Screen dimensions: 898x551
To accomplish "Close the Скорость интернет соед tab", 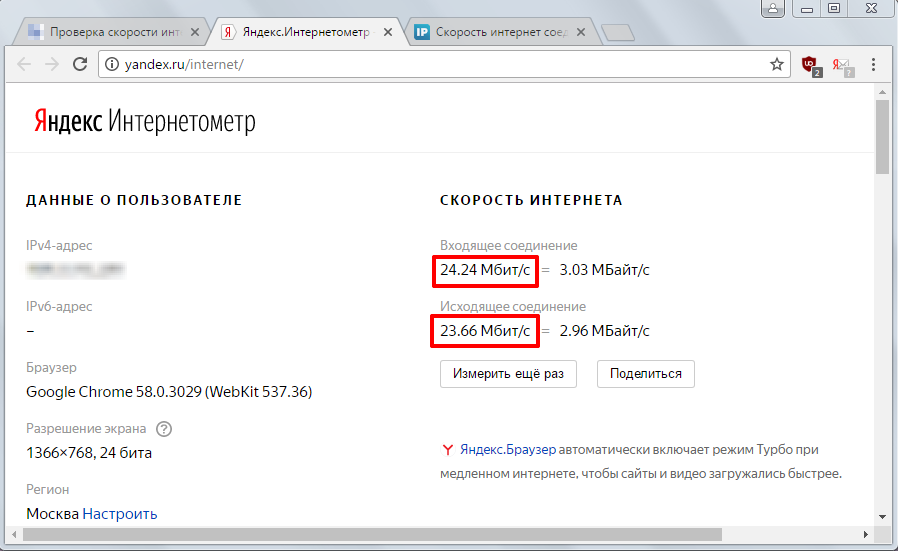I will pos(581,32).
